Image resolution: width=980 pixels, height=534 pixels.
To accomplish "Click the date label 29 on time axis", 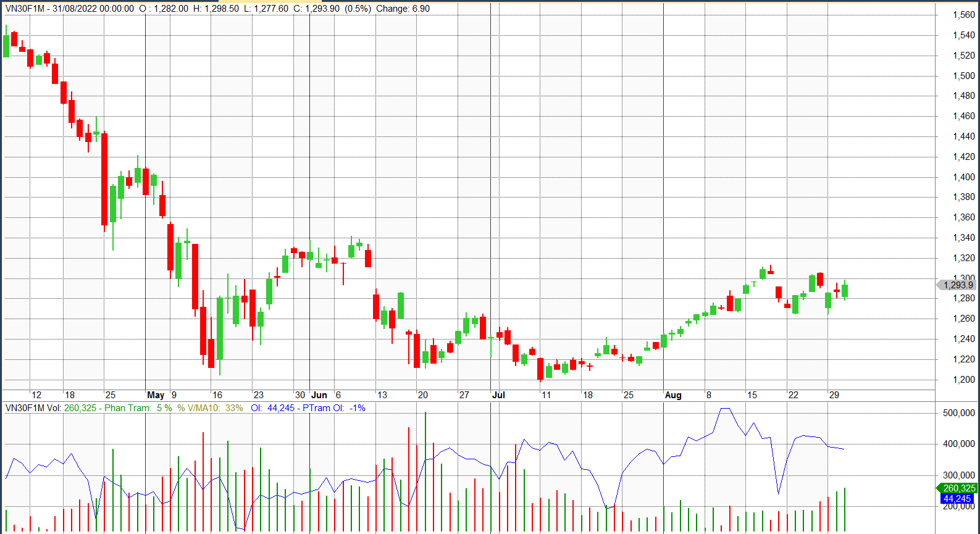I will pyautogui.click(x=834, y=395).
